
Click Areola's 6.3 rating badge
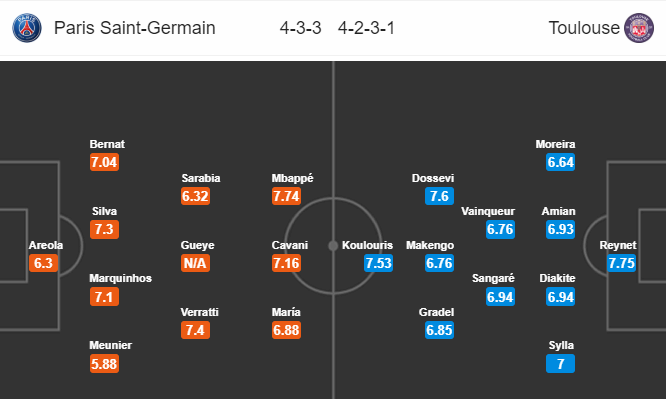click(x=43, y=263)
